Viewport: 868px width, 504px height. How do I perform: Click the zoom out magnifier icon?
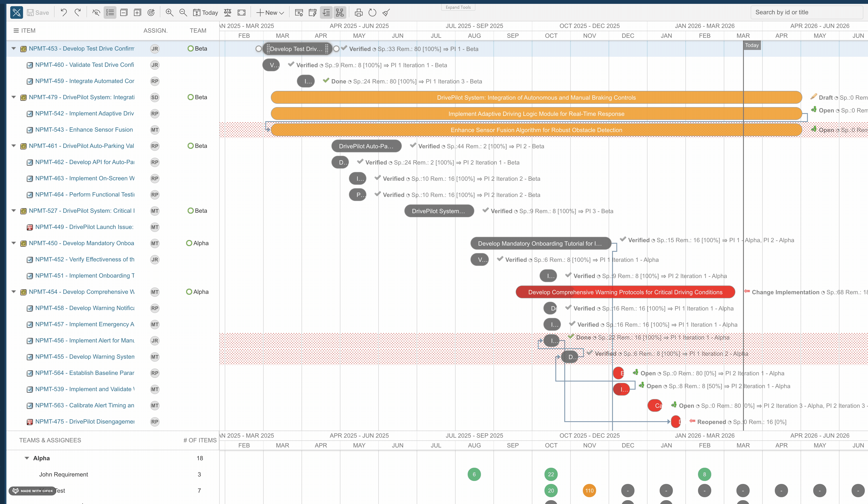click(x=183, y=13)
